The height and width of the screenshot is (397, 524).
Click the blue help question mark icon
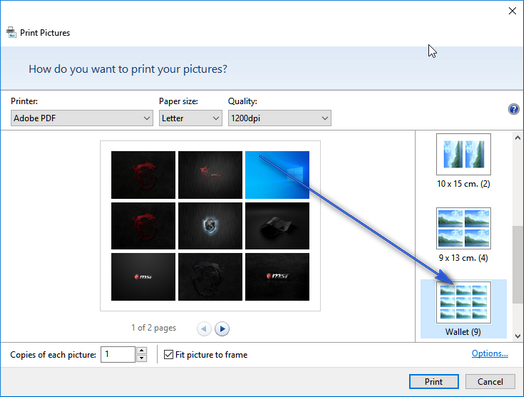[513, 109]
